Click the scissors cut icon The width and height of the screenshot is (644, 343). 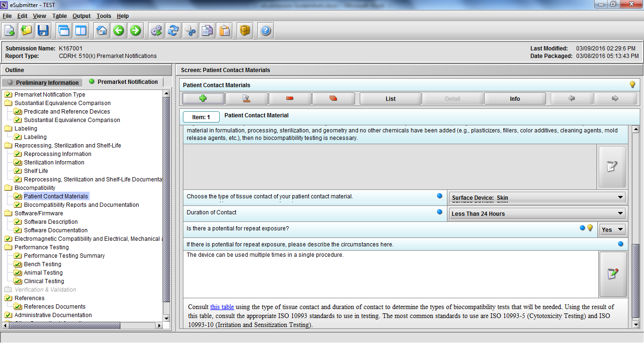[190, 31]
